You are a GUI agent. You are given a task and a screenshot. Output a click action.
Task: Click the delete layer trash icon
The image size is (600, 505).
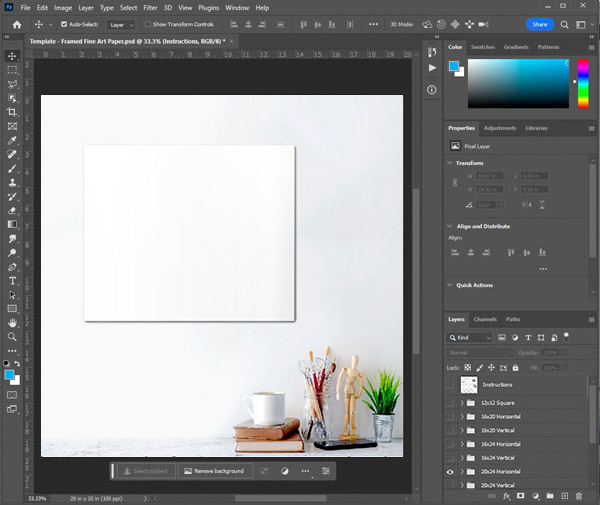[x=579, y=495]
